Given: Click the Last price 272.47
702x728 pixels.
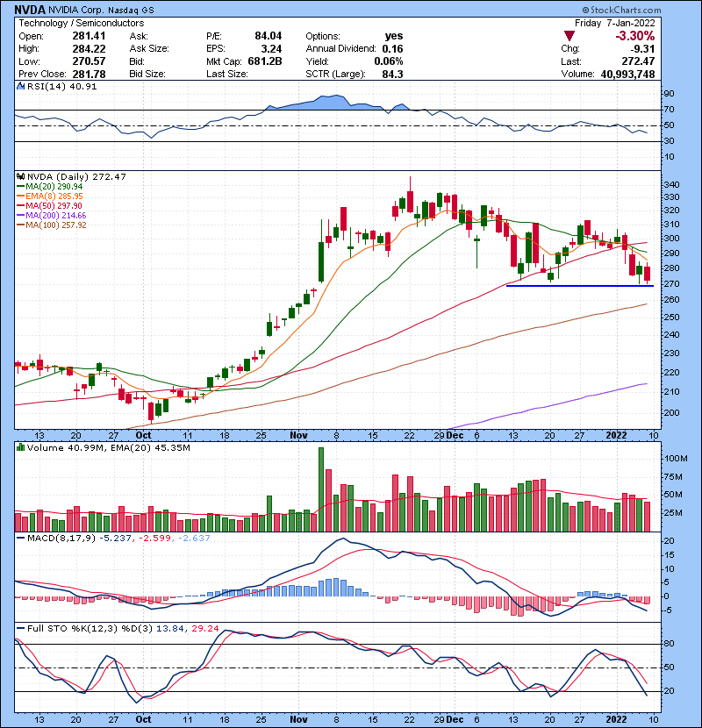Looking at the screenshot, I should tap(638, 61).
